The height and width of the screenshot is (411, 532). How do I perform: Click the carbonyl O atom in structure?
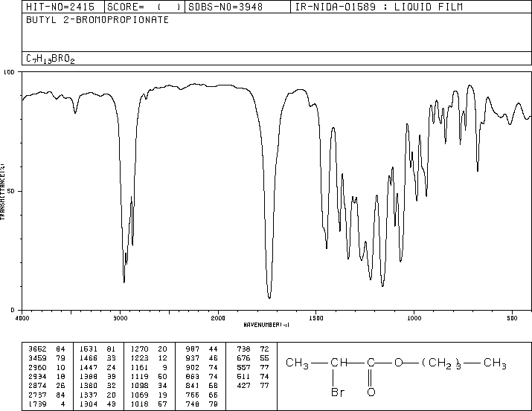(x=371, y=392)
